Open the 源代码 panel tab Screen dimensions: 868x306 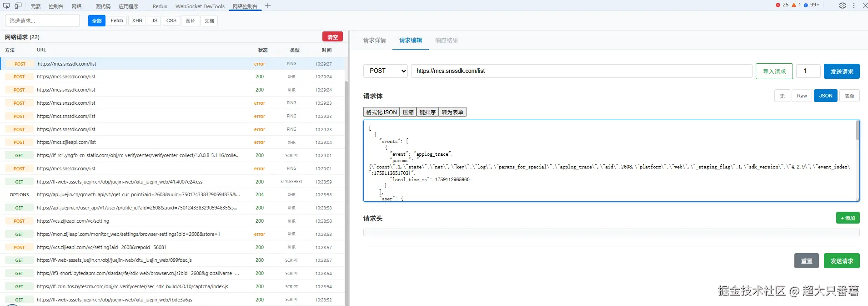click(103, 6)
